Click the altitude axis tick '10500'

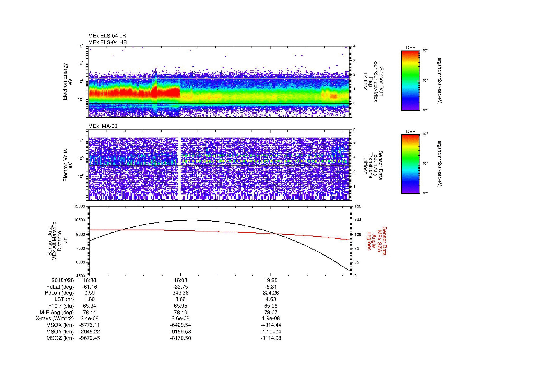[x=79, y=220]
